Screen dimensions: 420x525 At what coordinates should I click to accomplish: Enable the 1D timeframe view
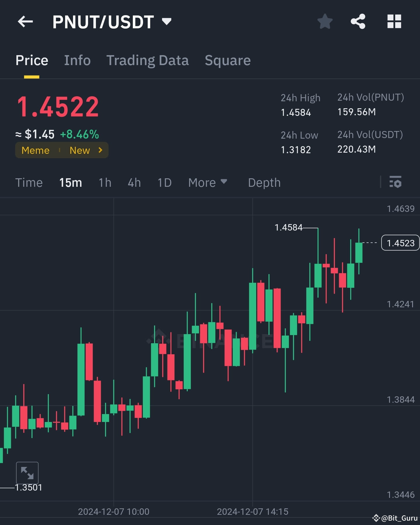coord(164,182)
